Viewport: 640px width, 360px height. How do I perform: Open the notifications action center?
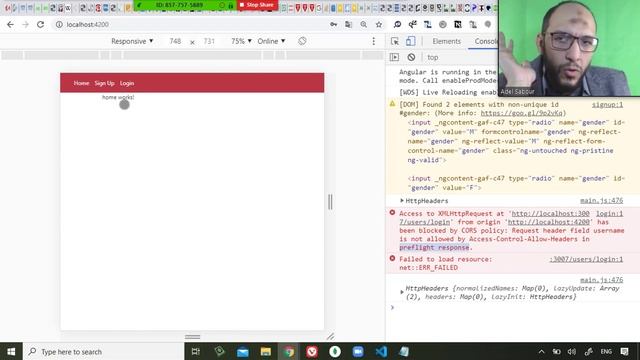coord(624,351)
